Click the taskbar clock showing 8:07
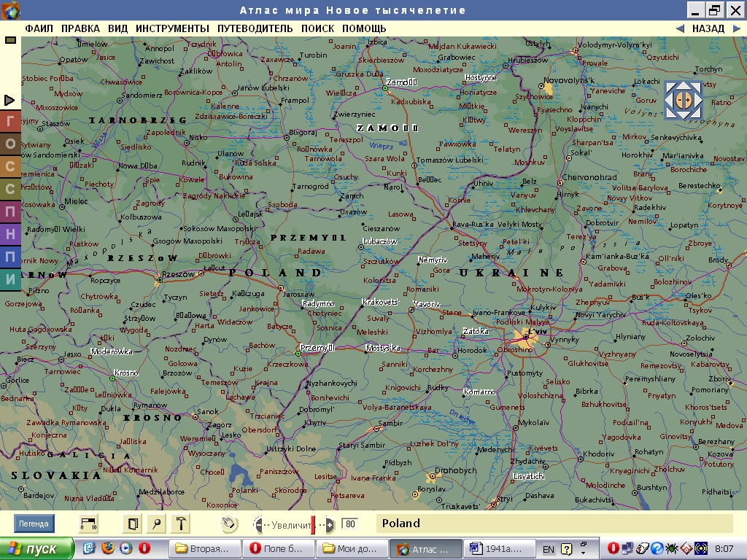The height and width of the screenshot is (560, 747). [724, 549]
